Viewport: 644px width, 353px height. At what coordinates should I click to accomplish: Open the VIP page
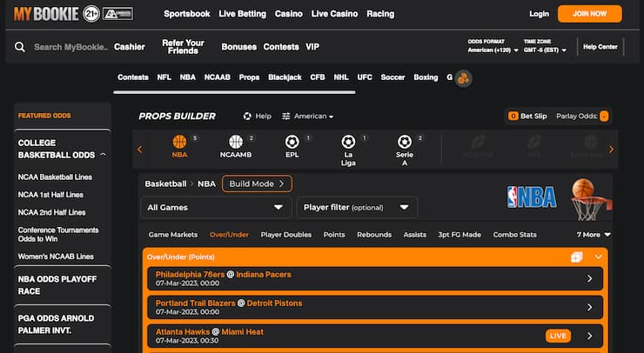click(312, 47)
